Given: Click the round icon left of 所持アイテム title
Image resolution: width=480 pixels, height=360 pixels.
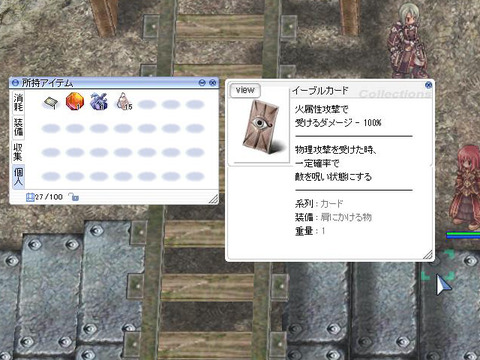Looking at the screenshot, I should (x=15, y=82).
